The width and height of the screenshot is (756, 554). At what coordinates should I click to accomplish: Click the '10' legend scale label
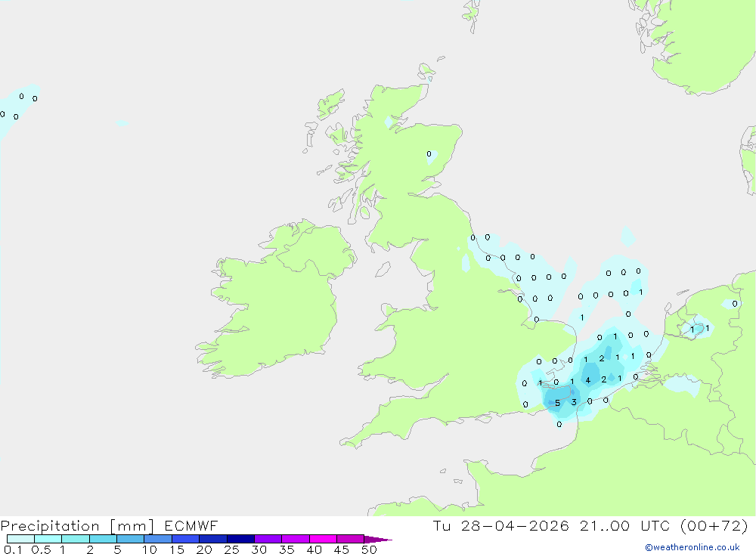150,549
